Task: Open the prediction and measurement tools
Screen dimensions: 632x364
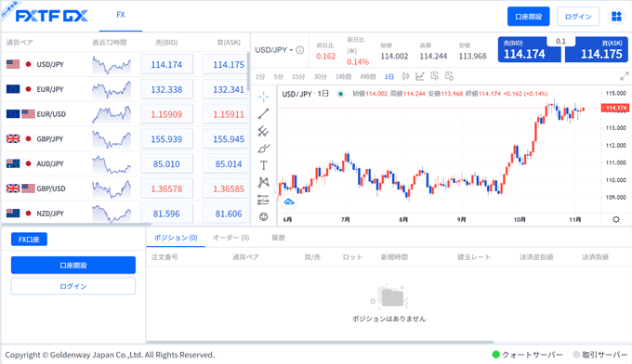Action: coord(264,200)
